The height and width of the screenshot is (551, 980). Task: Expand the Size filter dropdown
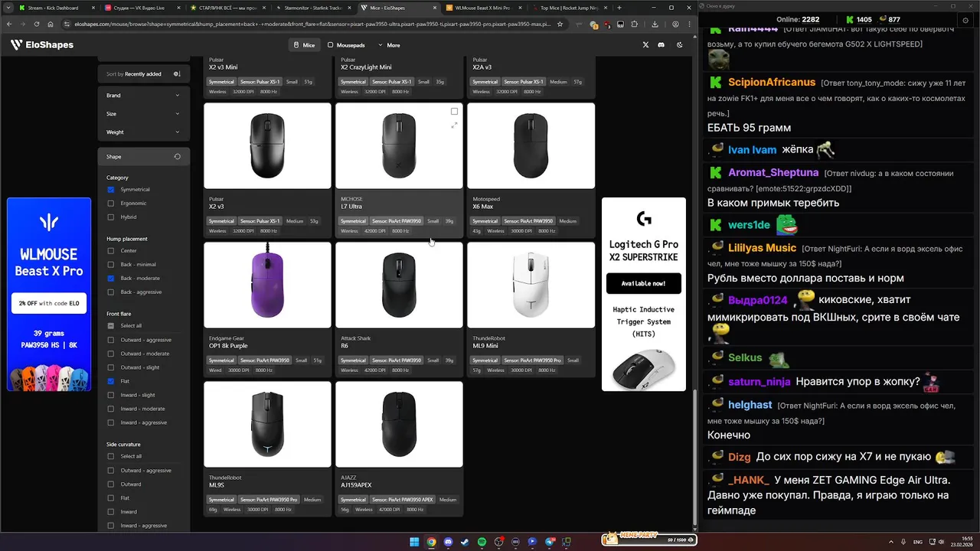(x=143, y=114)
